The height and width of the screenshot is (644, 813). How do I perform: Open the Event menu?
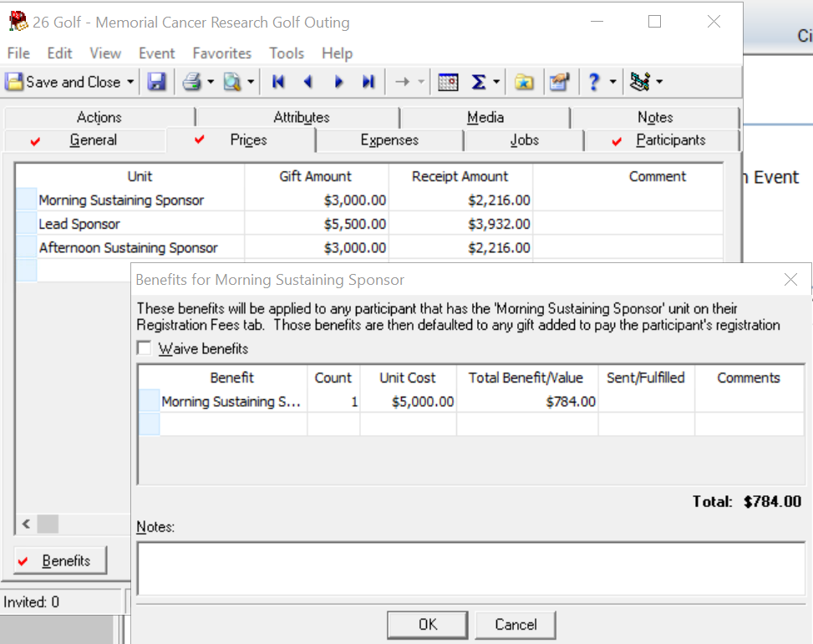point(156,53)
